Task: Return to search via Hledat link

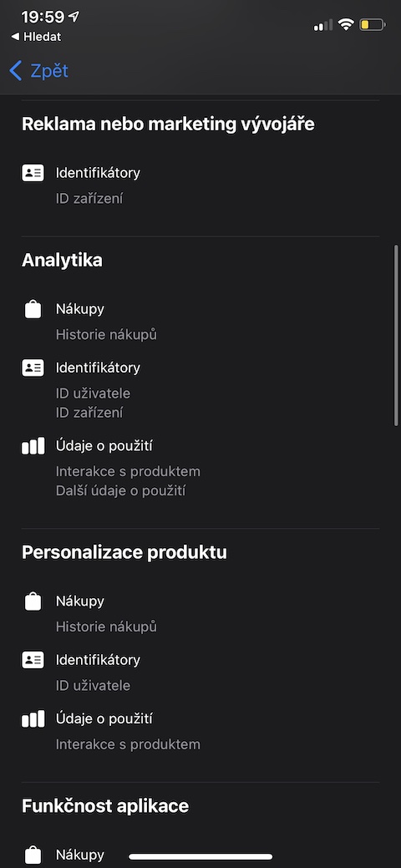Action: coord(37,37)
